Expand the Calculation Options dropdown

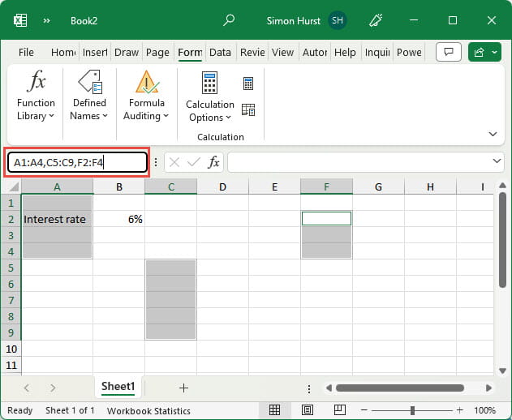[x=210, y=117]
